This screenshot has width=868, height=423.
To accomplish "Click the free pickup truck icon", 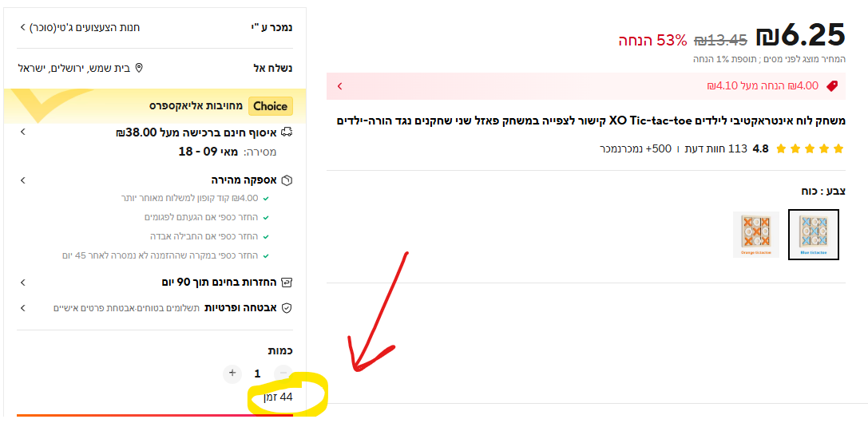I will click(x=287, y=132).
